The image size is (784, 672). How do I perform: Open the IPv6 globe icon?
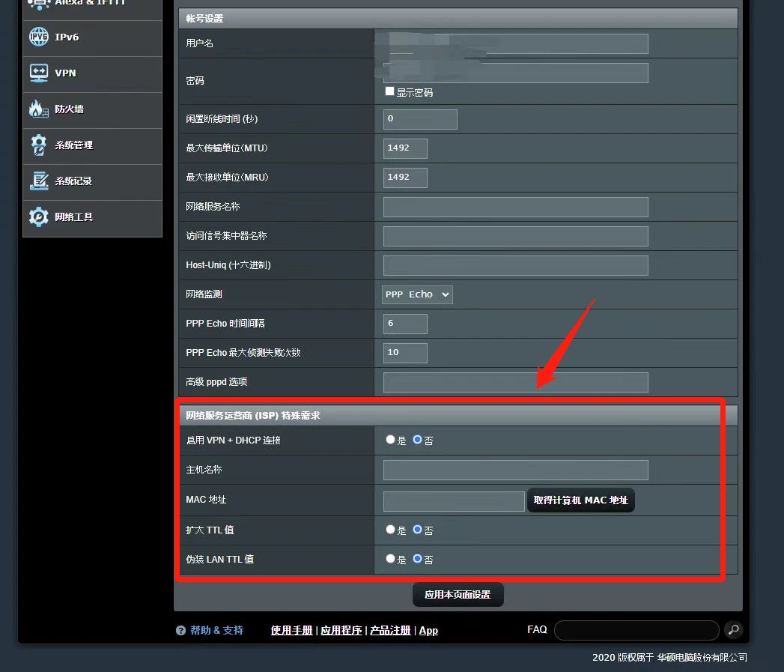pos(38,37)
